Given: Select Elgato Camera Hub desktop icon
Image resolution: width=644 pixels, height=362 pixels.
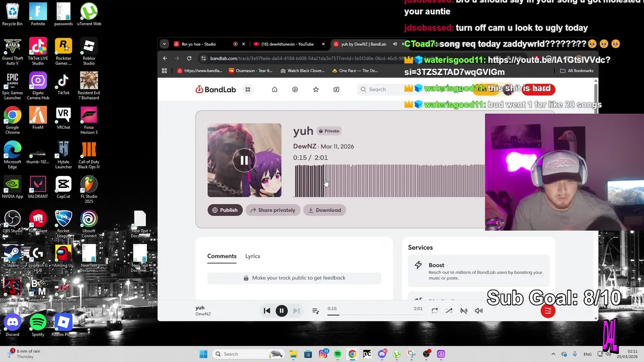Looking at the screenshot, I should point(38,86).
